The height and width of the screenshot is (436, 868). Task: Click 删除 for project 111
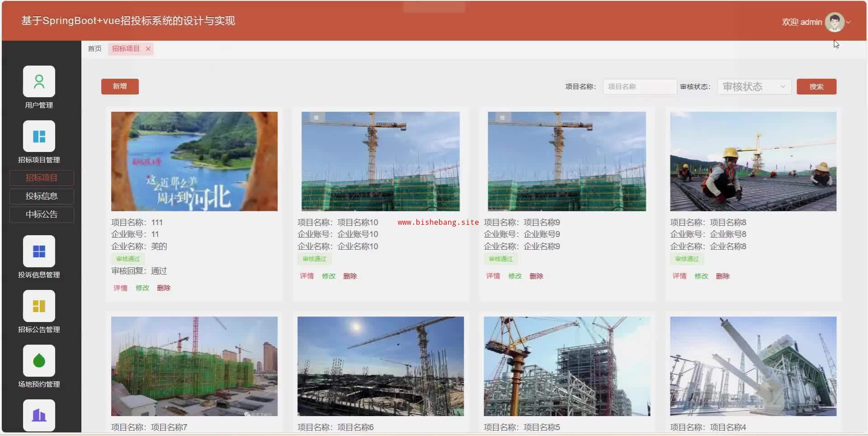click(164, 288)
